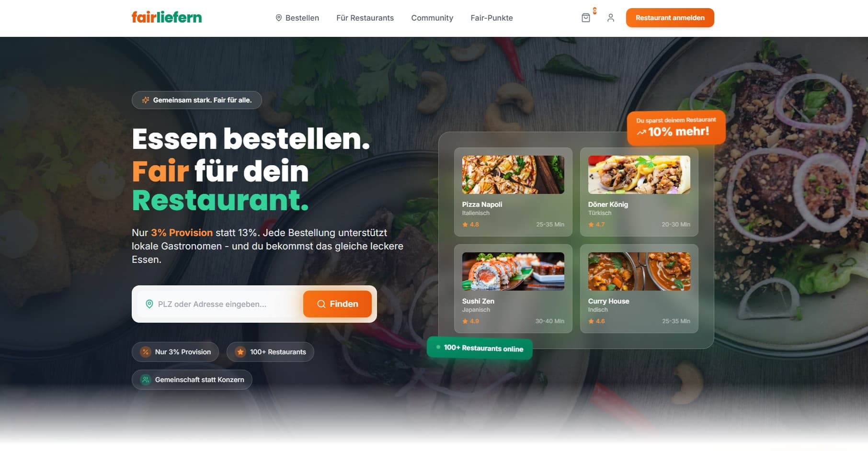Open the Community nav link
The height and width of the screenshot is (451, 868).
[x=432, y=18]
